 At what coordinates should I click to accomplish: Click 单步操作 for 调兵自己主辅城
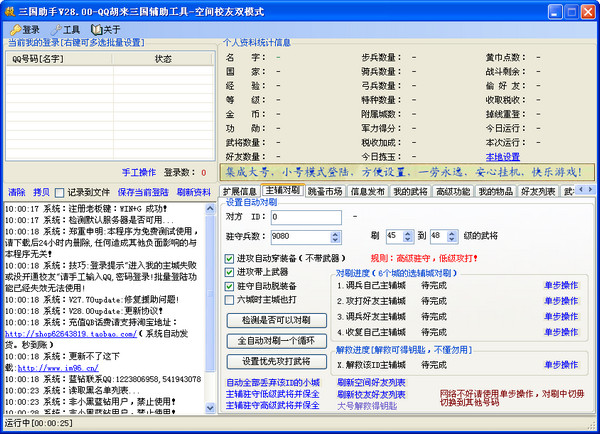coord(561,286)
